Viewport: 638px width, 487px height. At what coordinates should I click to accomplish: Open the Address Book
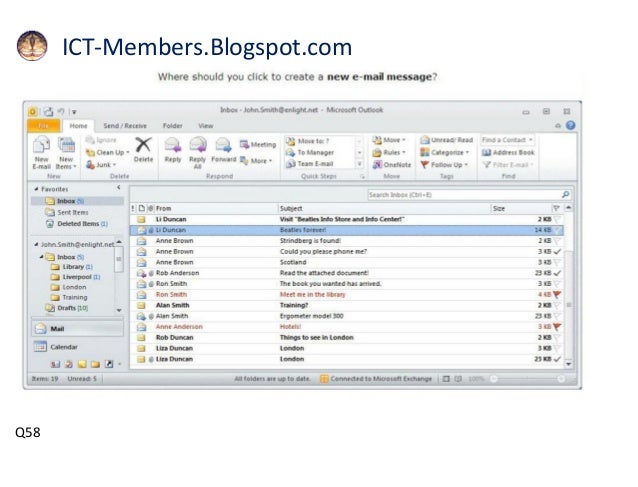(508, 152)
